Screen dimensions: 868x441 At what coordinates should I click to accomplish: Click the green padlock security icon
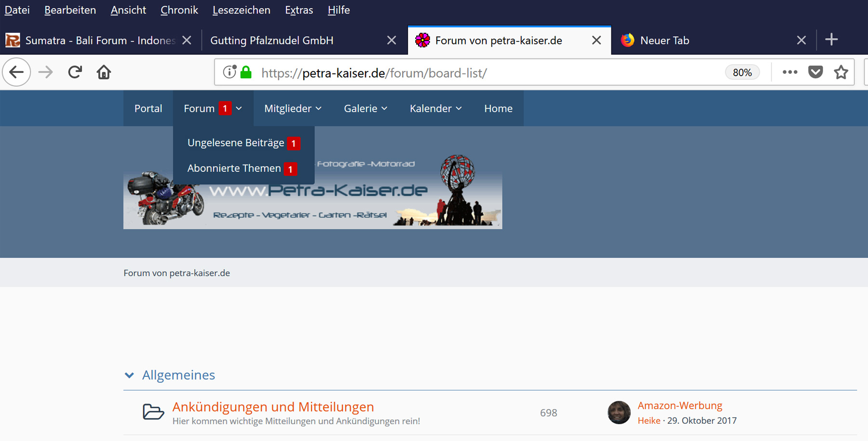coord(246,72)
